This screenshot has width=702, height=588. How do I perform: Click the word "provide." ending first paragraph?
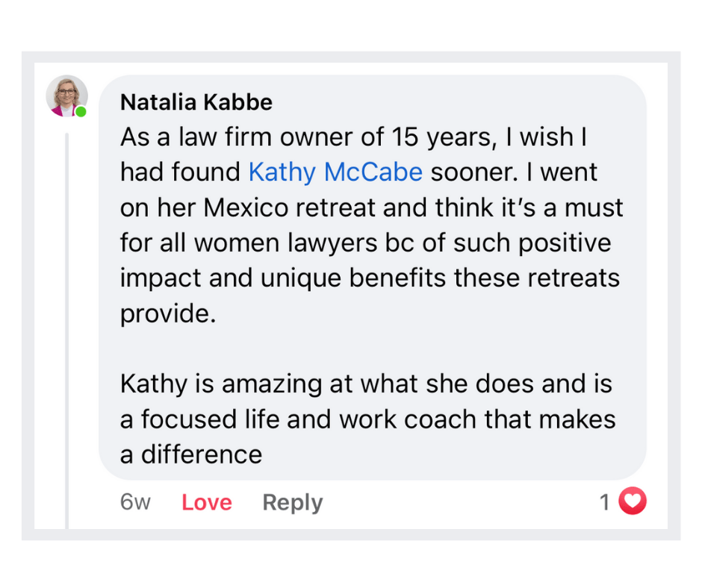[x=168, y=313]
